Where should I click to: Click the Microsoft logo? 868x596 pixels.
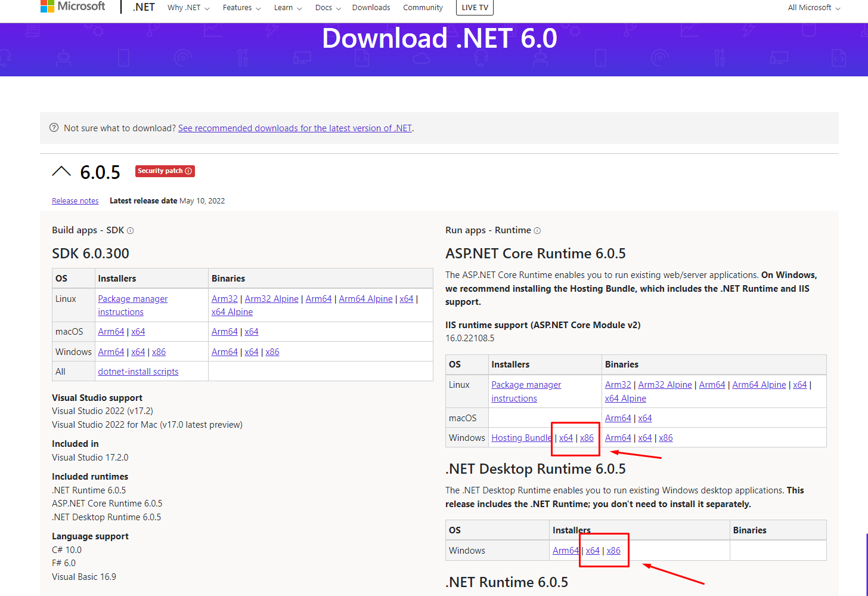tap(73, 6)
